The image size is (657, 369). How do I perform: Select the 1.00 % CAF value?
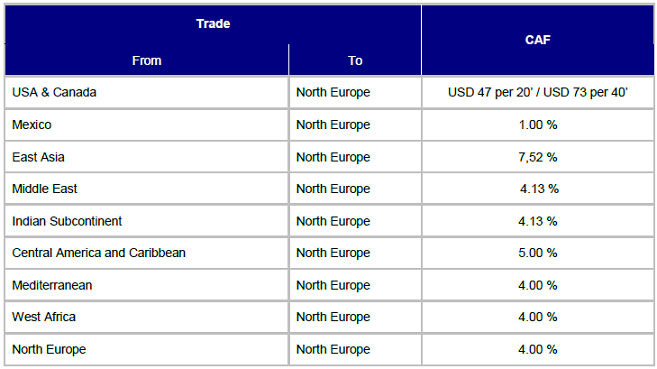point(538,125)
